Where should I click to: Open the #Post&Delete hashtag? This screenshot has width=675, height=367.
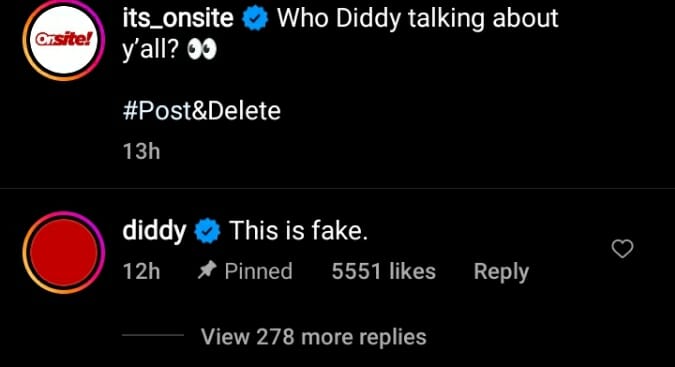[x=201, y=111]
